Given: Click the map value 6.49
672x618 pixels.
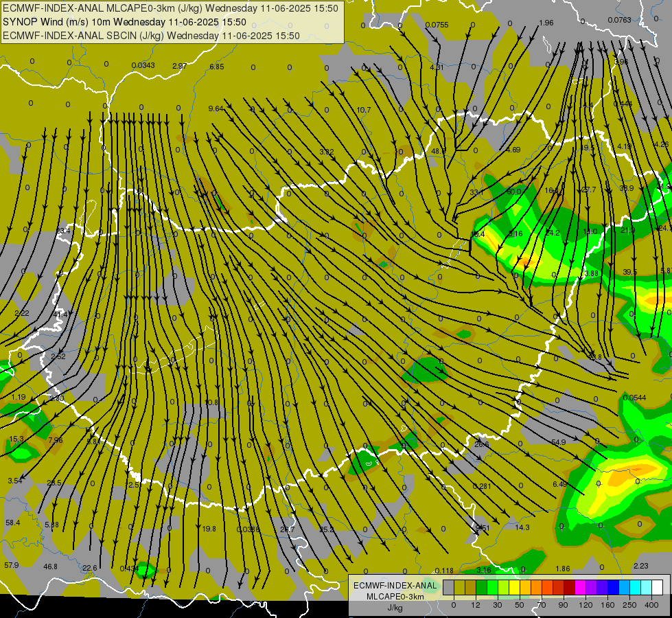Looking at the screenshot, I should pos(559,484).
